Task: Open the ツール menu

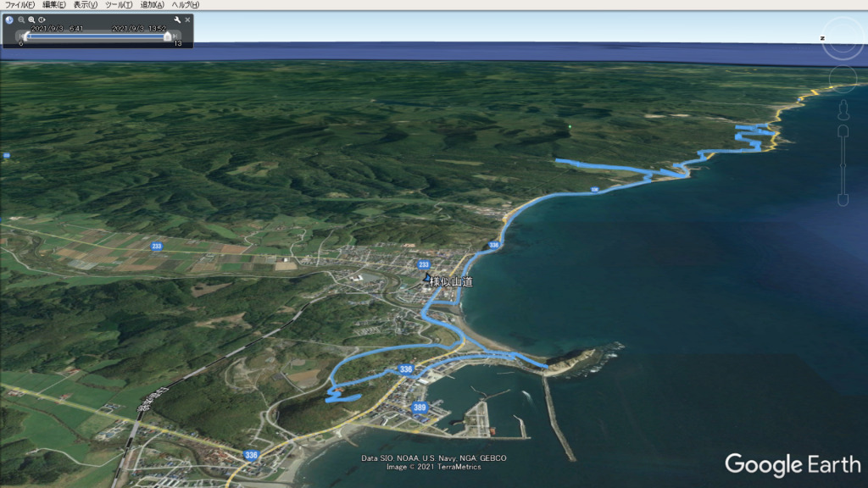Action: (120, 5)
